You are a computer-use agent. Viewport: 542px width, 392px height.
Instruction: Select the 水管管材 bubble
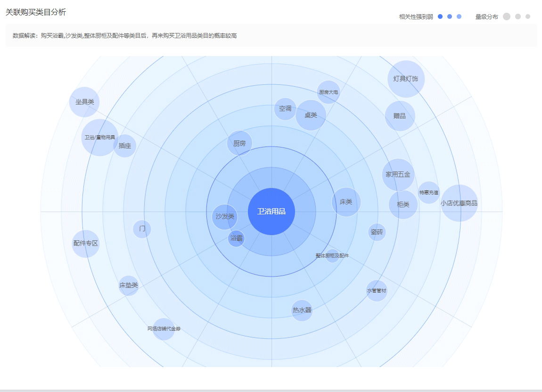click(x=377, y=291)
